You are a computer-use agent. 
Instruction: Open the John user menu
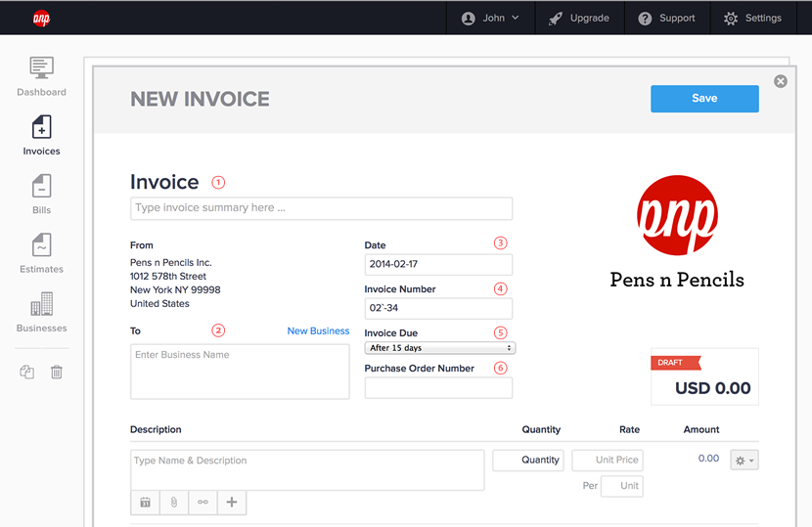490,19
